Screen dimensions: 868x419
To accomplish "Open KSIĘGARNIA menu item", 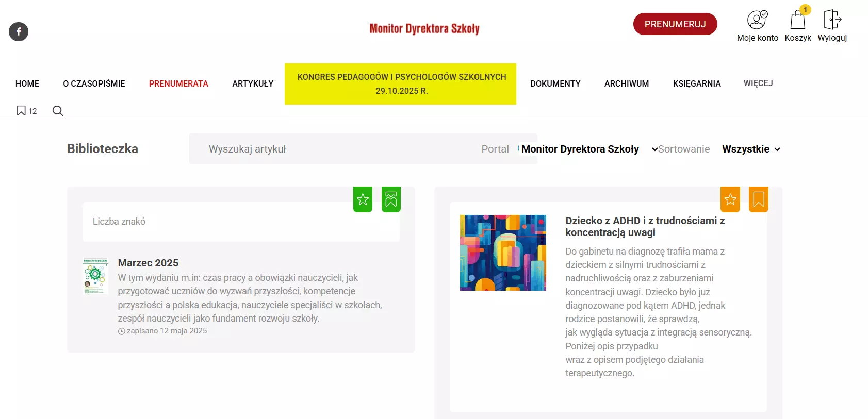I will pyautogui.click(x=697, y=83).
